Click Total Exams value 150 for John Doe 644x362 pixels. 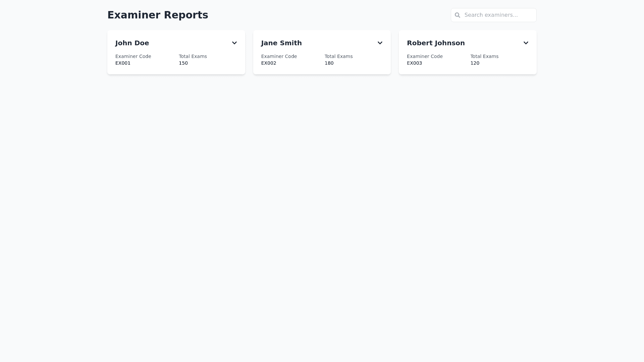click(x=183, y=63)
